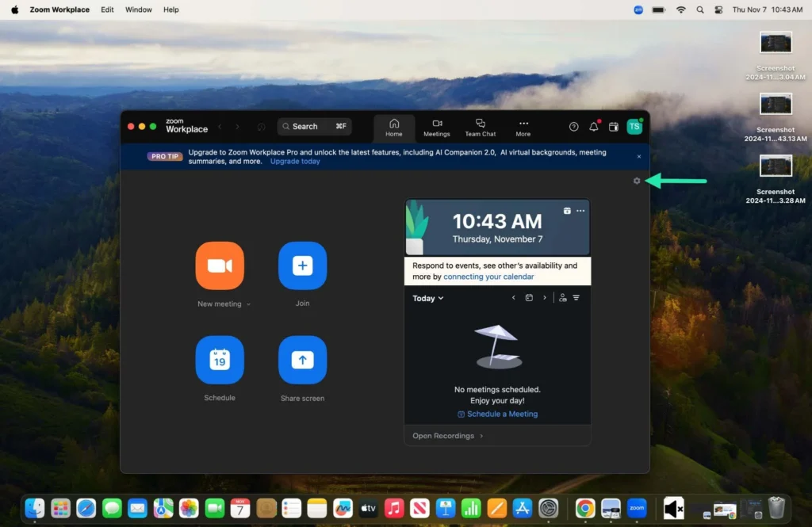Open the date picker icon beside Today arrows
Screen dimensions: 812x527
528,297
